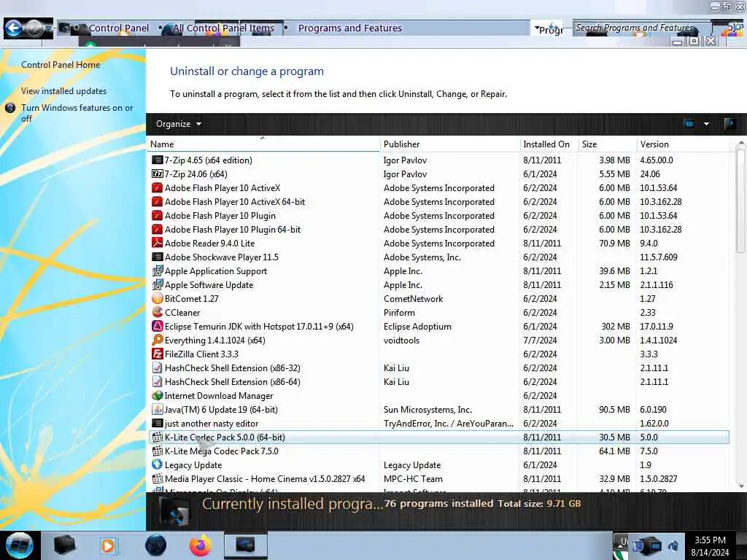Select just another nasty editor entry
The height and width of the screenshot is (560, 747).
[212, 423]
